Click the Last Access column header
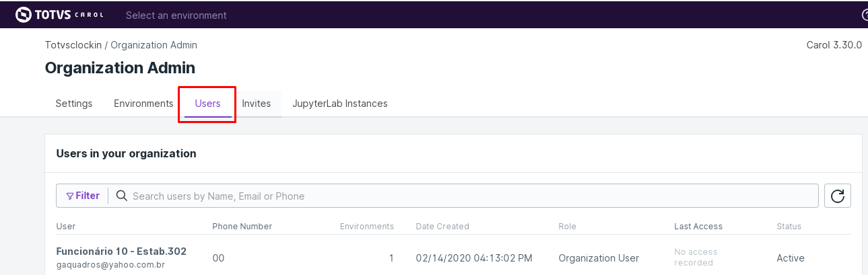Screen dimensions: 868x275 tap(698, 227)
